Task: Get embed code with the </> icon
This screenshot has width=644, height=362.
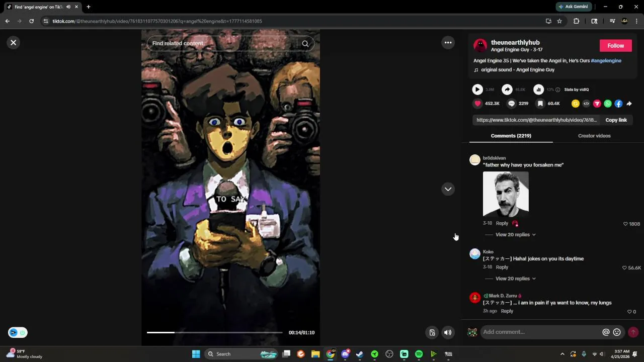Action: coord(586,104)
